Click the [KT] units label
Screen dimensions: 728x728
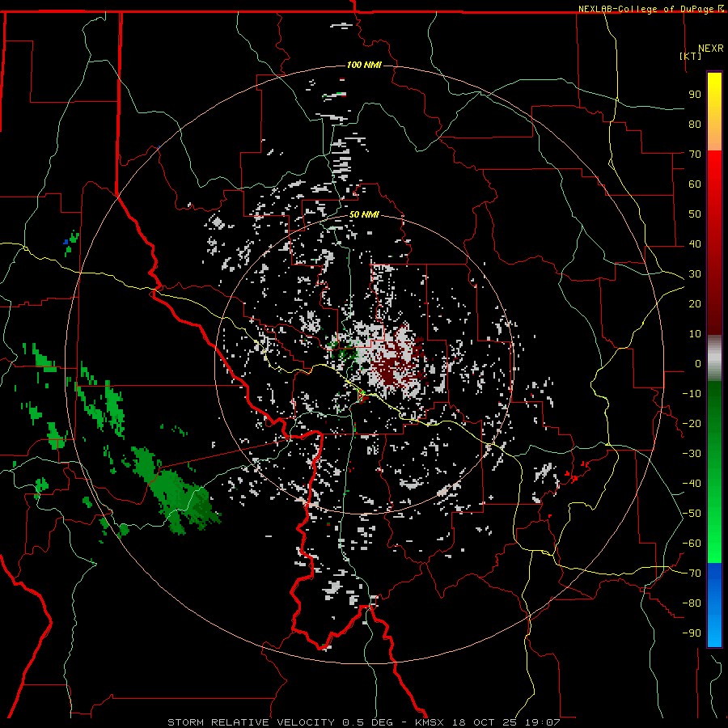tap(691, 56)
